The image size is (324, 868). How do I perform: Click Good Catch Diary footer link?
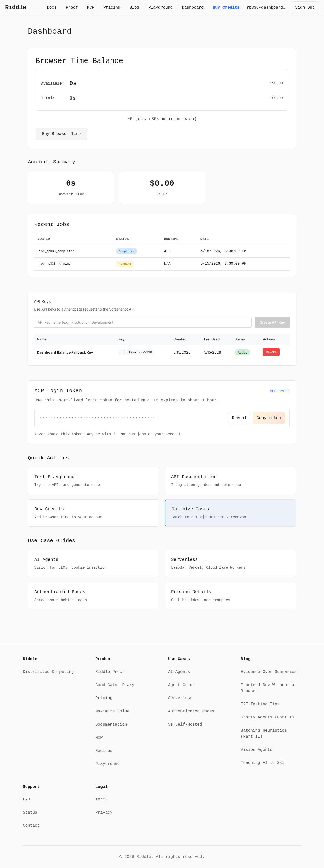(x=115, y=685)
